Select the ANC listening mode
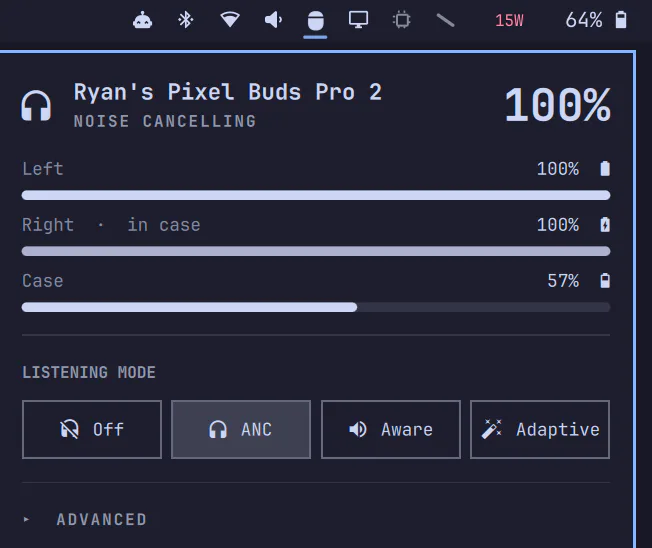This screenshot has width=652, height=548. click(x=241, y=430)
